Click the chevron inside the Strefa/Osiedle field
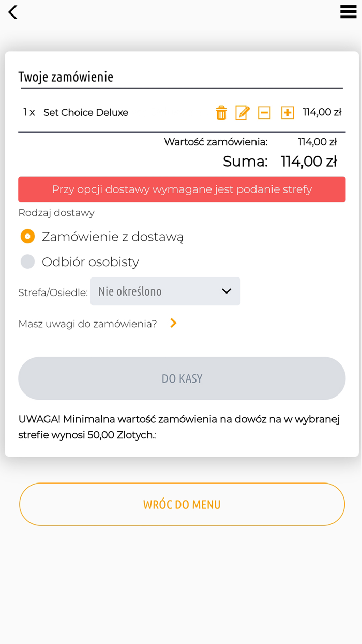 (x=226, y=291)
